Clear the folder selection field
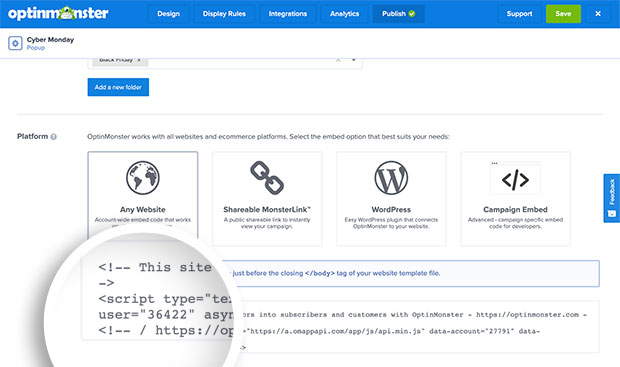620x367 pixels. pos(338,60)
